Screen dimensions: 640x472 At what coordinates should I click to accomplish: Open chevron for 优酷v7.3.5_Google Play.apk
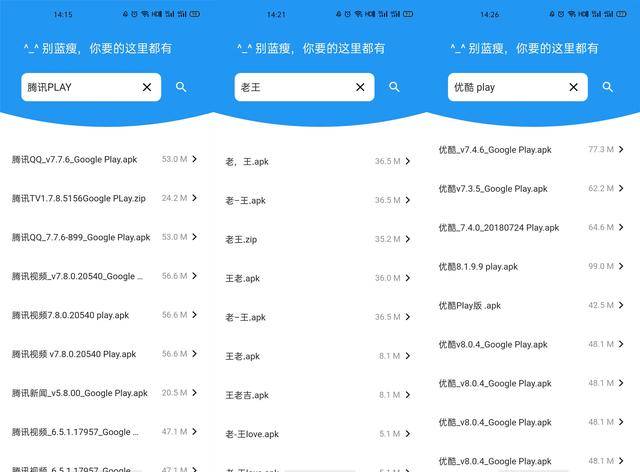[x=621, y=188]
